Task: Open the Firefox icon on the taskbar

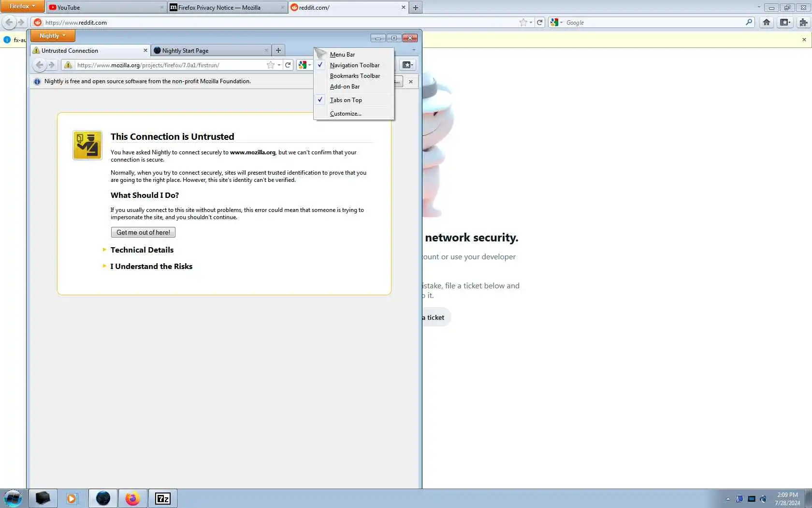Action: click(132, 498)
